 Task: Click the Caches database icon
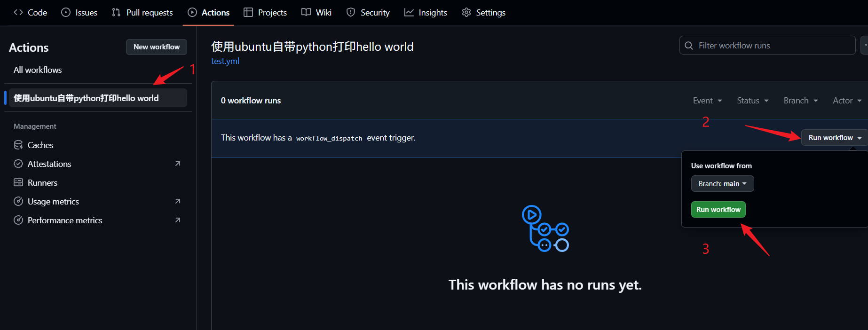coord(18,145)
